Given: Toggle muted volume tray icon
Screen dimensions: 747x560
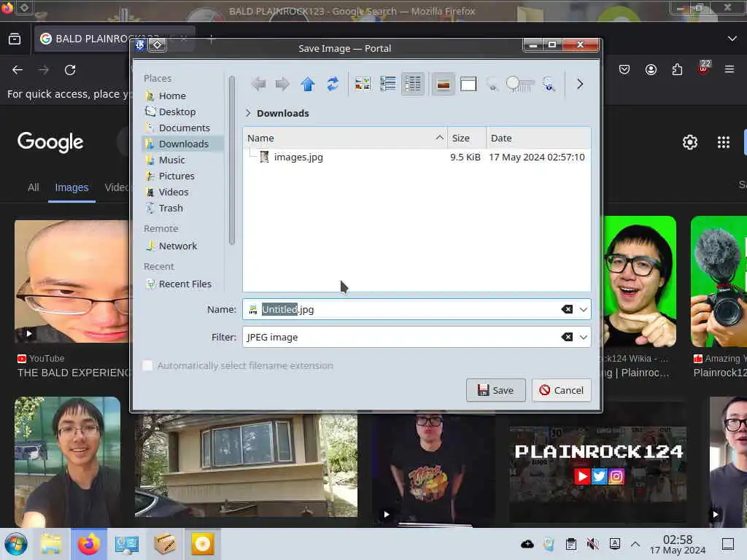Looking at the screenshot, I should 592,544.
